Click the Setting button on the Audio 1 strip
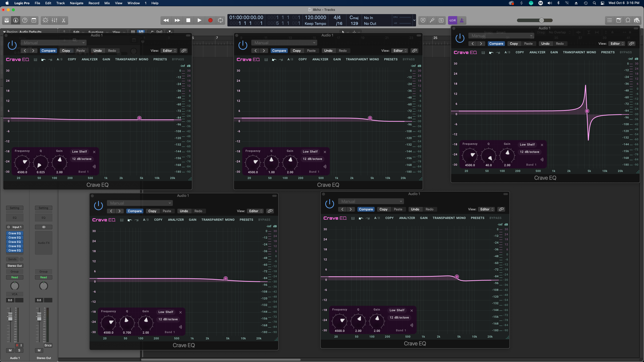 point(15,208)
